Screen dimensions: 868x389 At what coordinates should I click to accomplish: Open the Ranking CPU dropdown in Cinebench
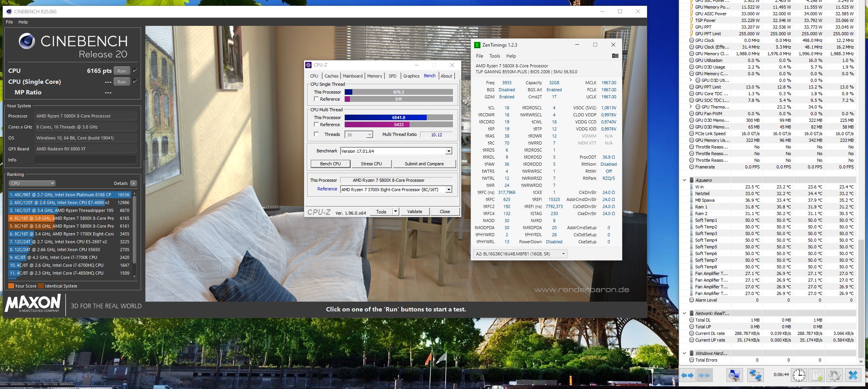[x=32, y=183]
